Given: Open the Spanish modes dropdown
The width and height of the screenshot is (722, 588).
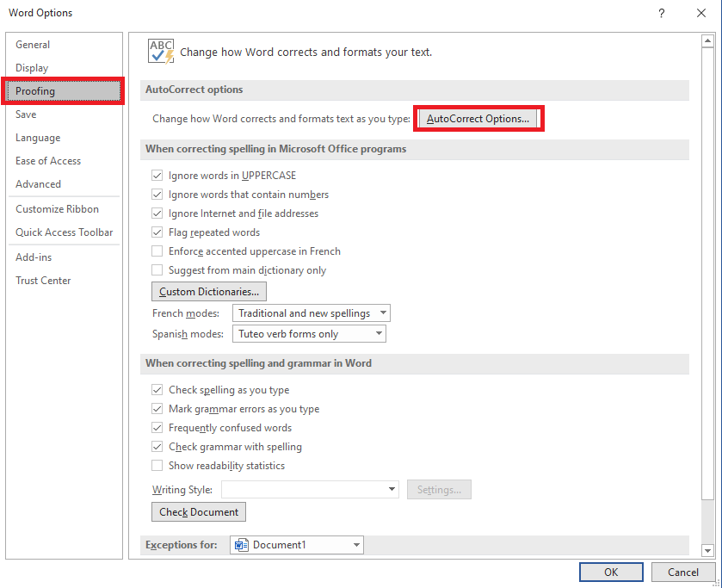Looking at the screenshot, I should tap(309, 334).
